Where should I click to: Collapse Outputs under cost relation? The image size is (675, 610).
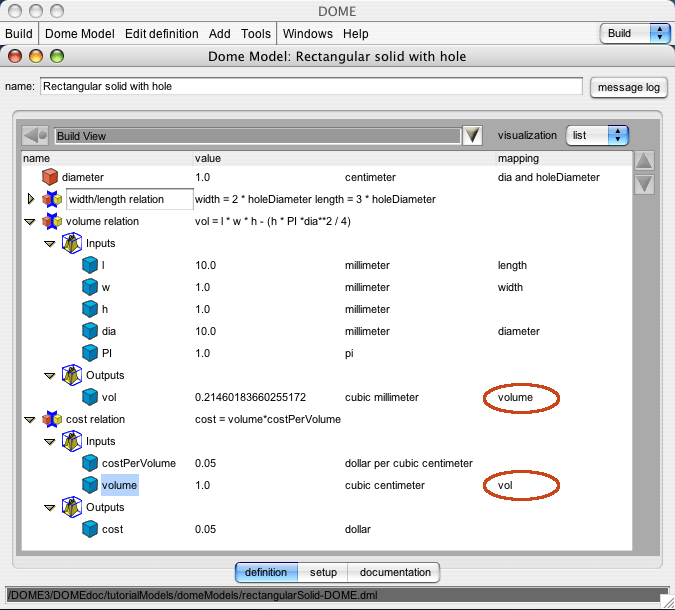coord(50,508)
